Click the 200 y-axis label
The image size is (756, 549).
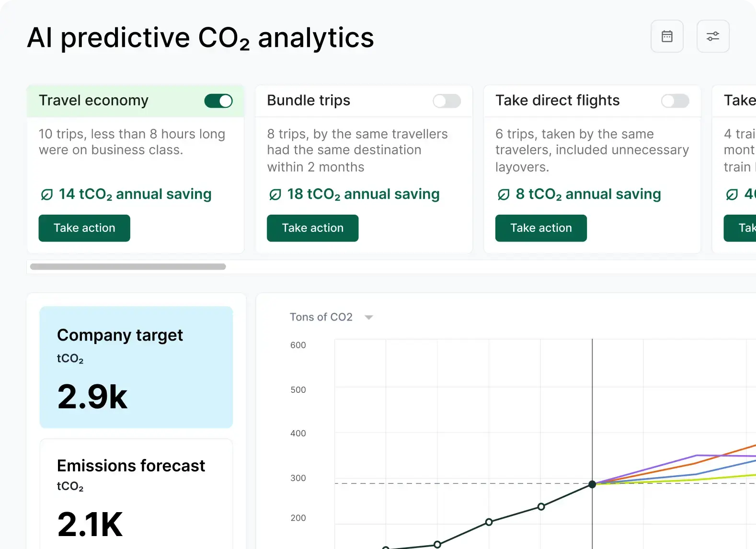tap(298, 518)
